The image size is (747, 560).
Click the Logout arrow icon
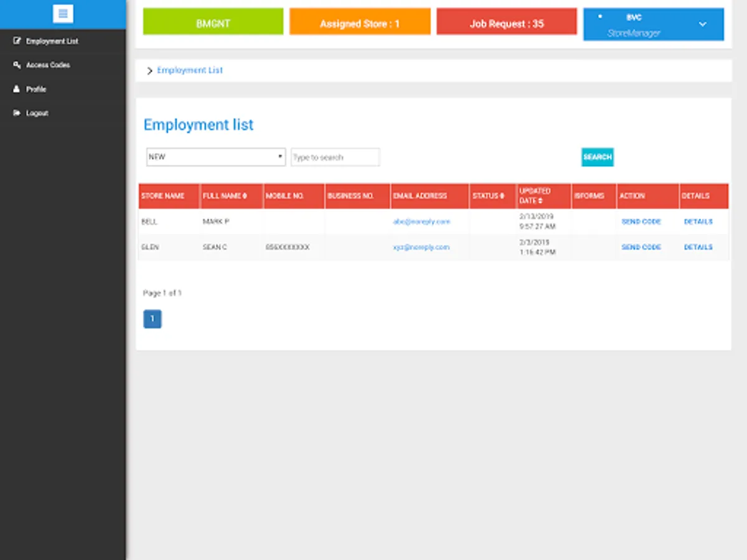pos(17,113)
